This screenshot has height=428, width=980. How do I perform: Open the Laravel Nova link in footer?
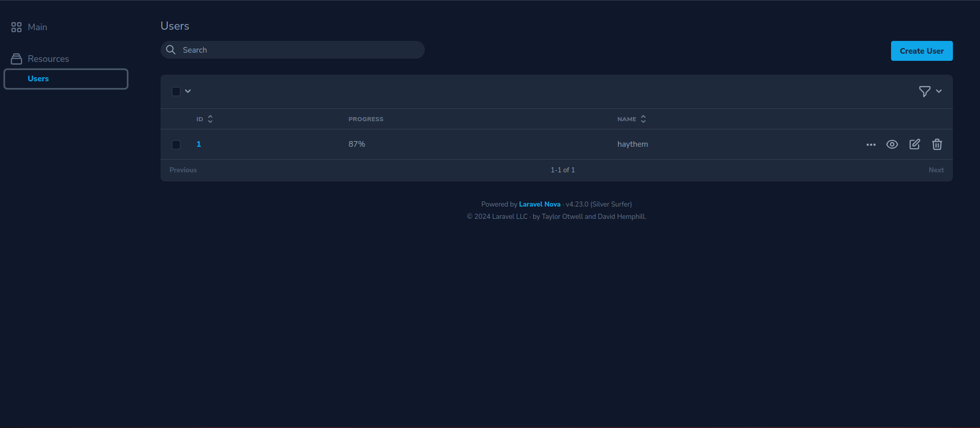(x=539, y=204)
